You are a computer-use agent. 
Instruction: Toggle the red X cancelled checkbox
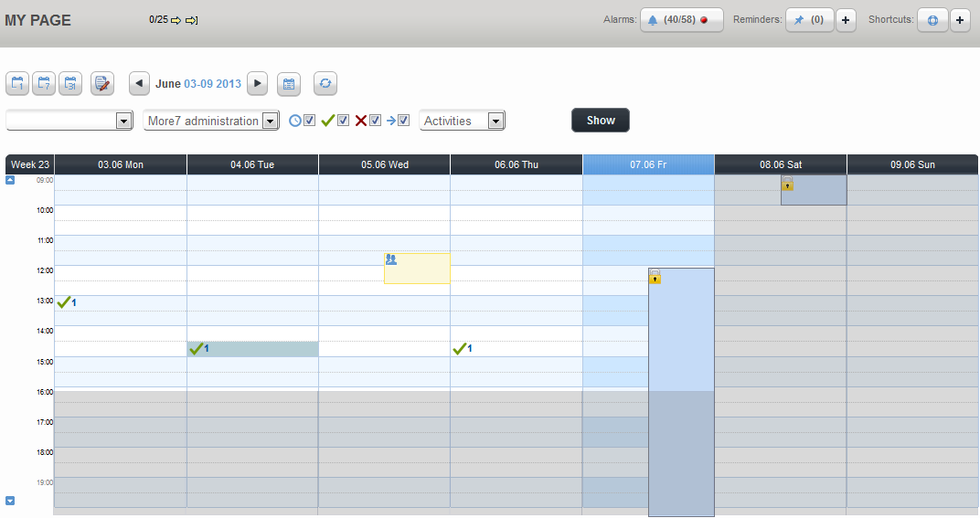tap(375, 120)
